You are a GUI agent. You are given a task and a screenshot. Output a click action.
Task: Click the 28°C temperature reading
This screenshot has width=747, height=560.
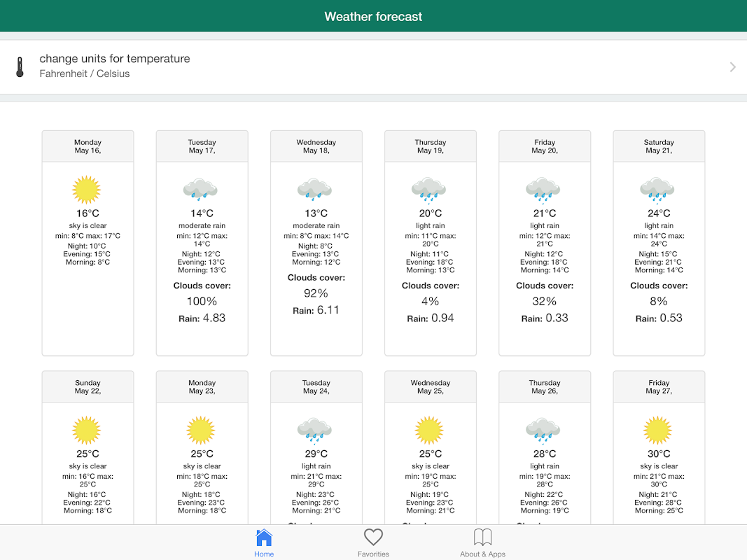pyautogui.click(x=545, y=454)
